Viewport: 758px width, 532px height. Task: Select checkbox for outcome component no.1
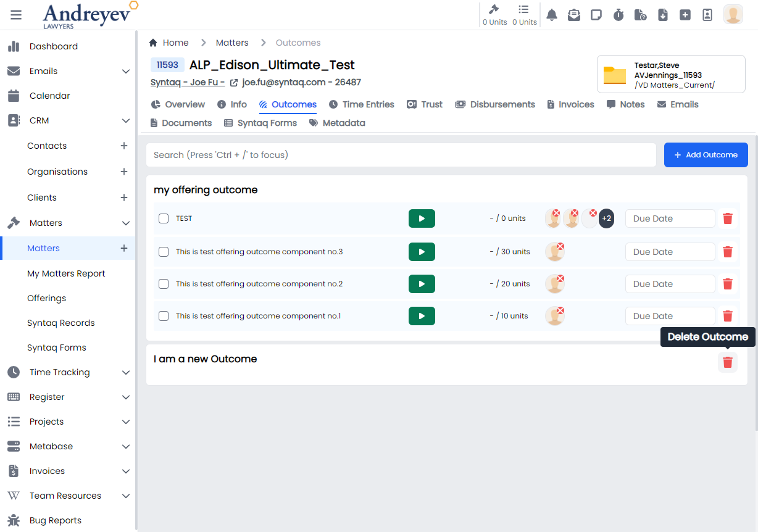click(164, 316)
